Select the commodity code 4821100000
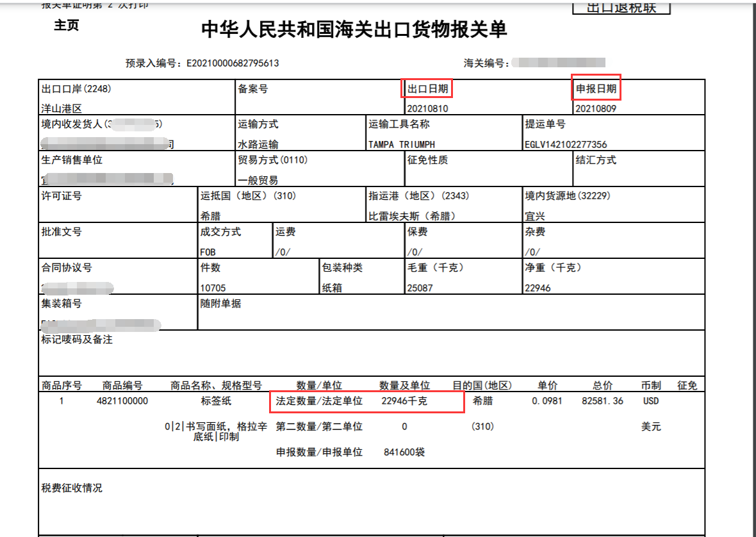The image size is (756, 537). coord(122,401)
